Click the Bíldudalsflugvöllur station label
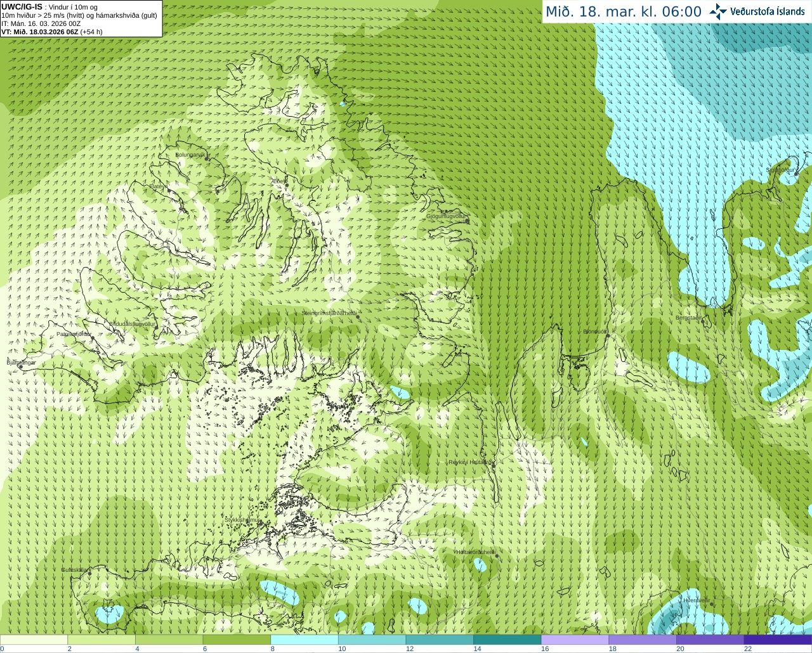Viewport: 812px width, 653px height. [132, 323]
